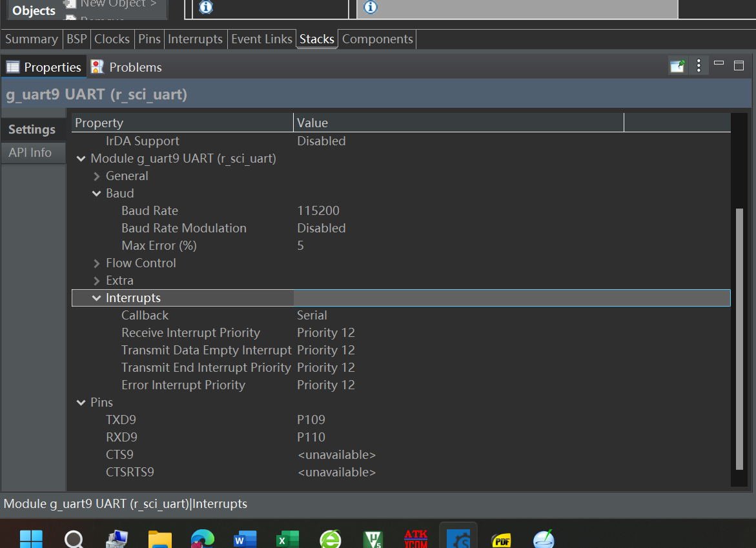Open Microsoft Edge from the taskbar
756x548 pixels.
[x=203, y=539]
